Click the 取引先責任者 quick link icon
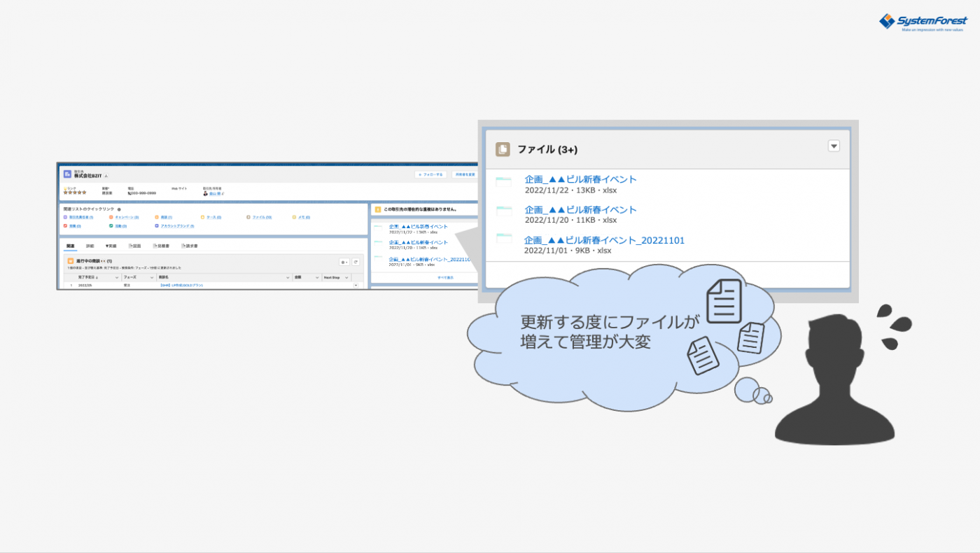This screenshot has width=980, height=553. [x=65, y=217]
